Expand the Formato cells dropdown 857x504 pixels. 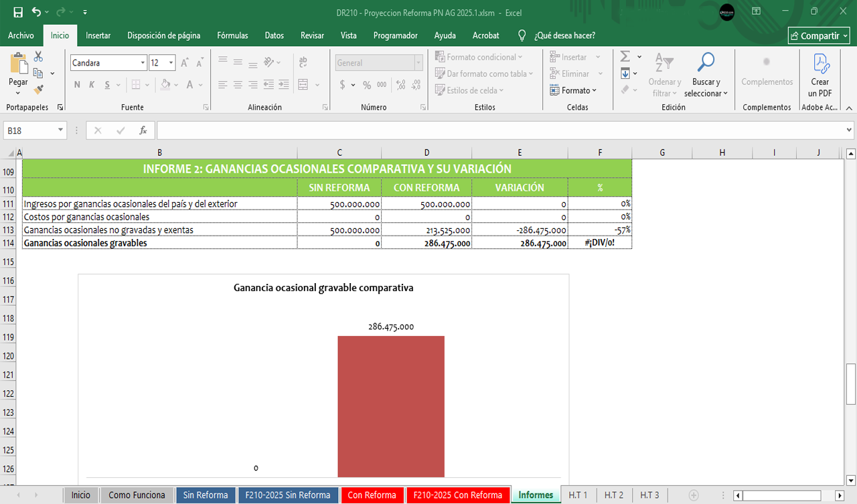(x=574, y=90)
